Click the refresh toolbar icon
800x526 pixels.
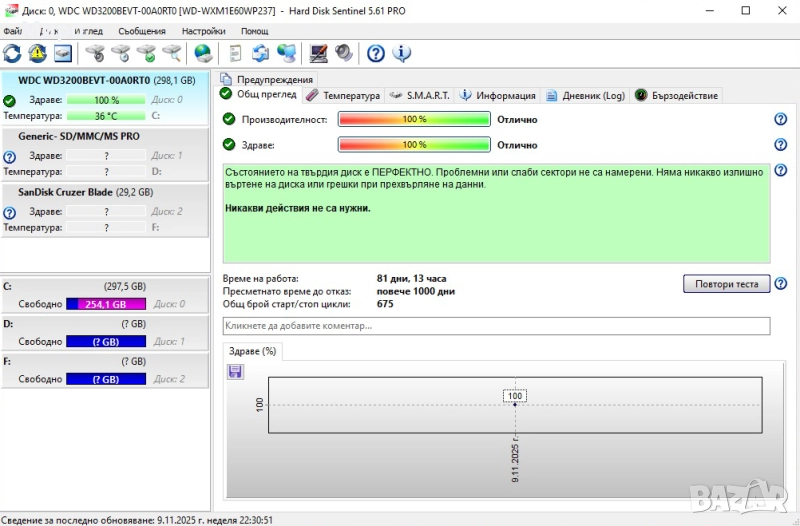coord(12,53)
